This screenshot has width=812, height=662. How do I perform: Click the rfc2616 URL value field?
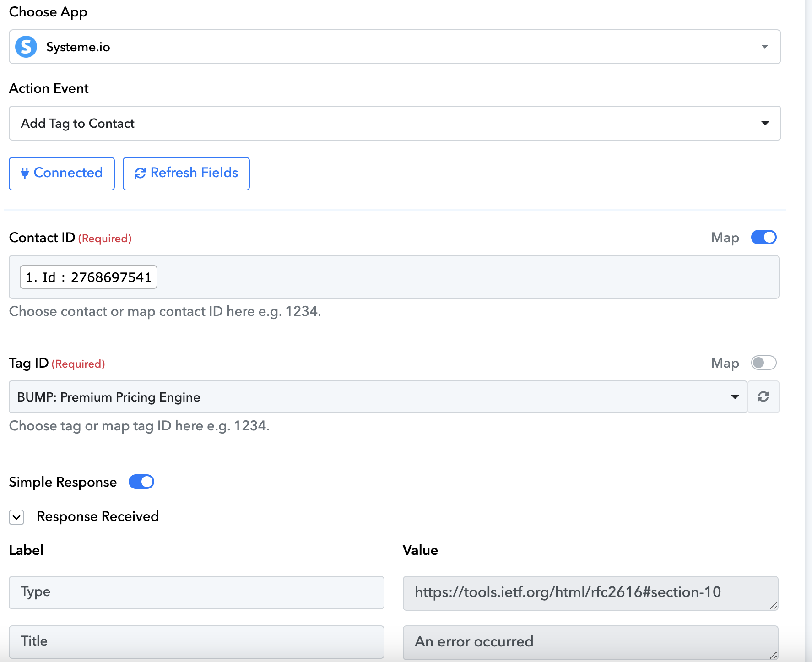click(590, 593)
